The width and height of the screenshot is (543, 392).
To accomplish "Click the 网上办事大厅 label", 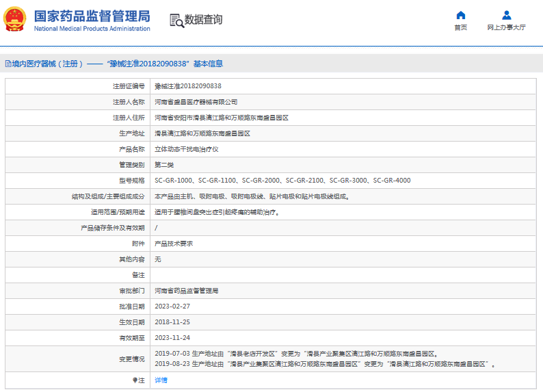I will [506, 27].
